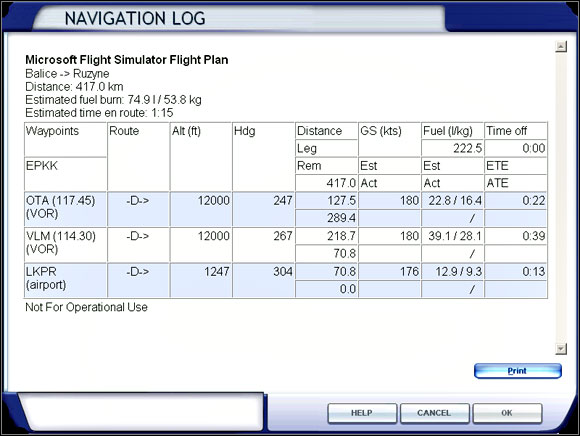The image size is (580, 436).
Task: Click the 180 ground speed cell for OTA
Action: pyautogui.click(x=390, y=200)
